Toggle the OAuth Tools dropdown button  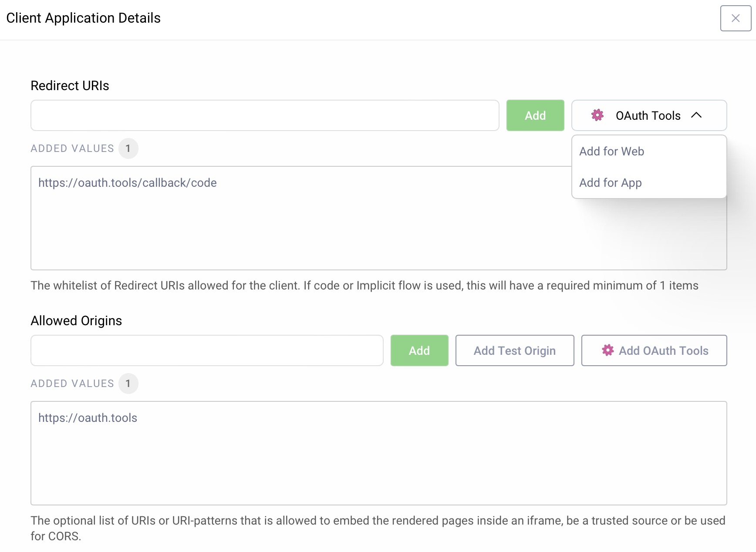648,115
